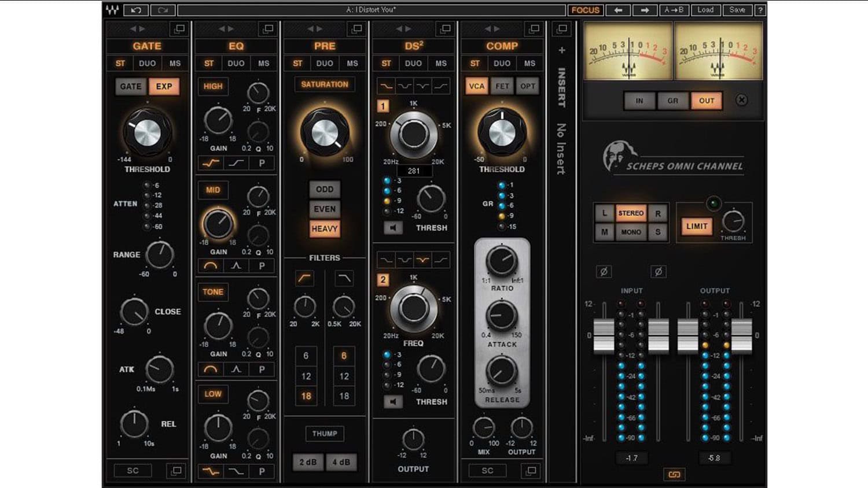Copy setup with A→B button
The height and width of the screenshot is (488, 868).
coord(674,10)
